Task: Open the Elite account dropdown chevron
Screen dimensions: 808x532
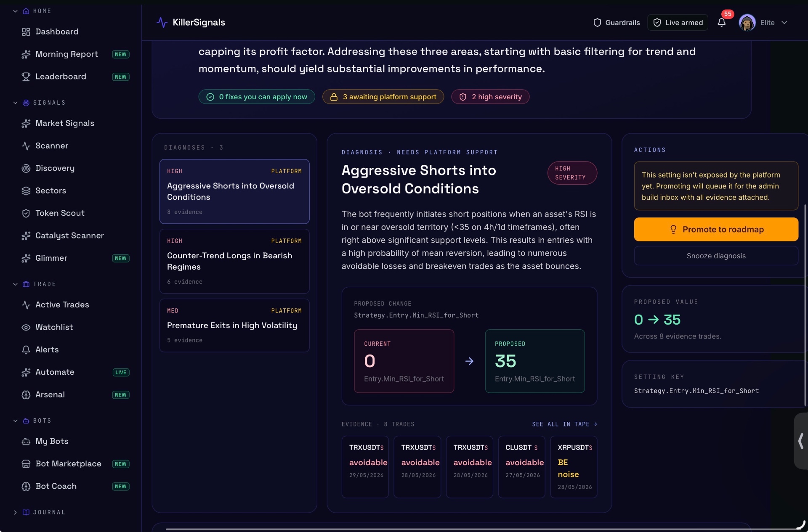Action: 784,23
